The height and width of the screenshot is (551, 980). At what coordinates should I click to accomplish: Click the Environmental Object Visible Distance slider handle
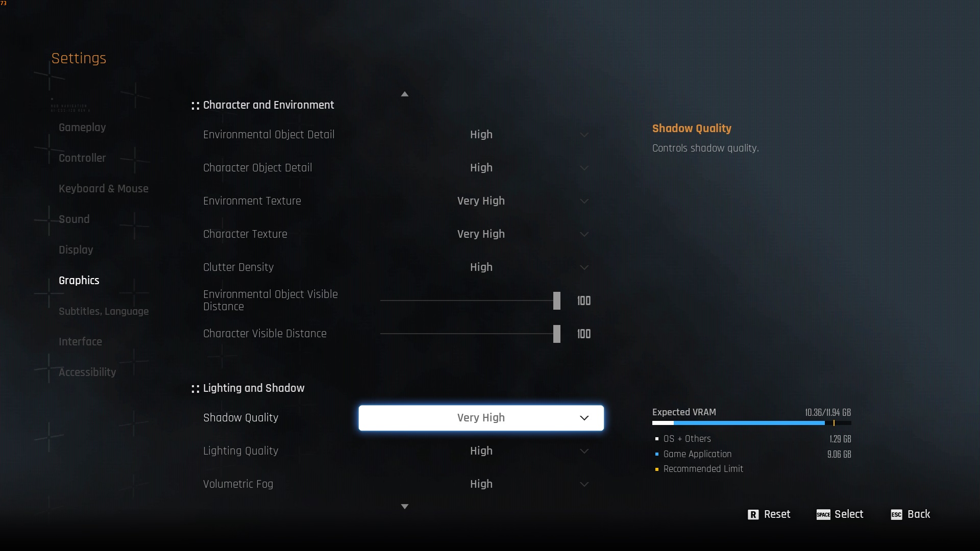point(557,301)
